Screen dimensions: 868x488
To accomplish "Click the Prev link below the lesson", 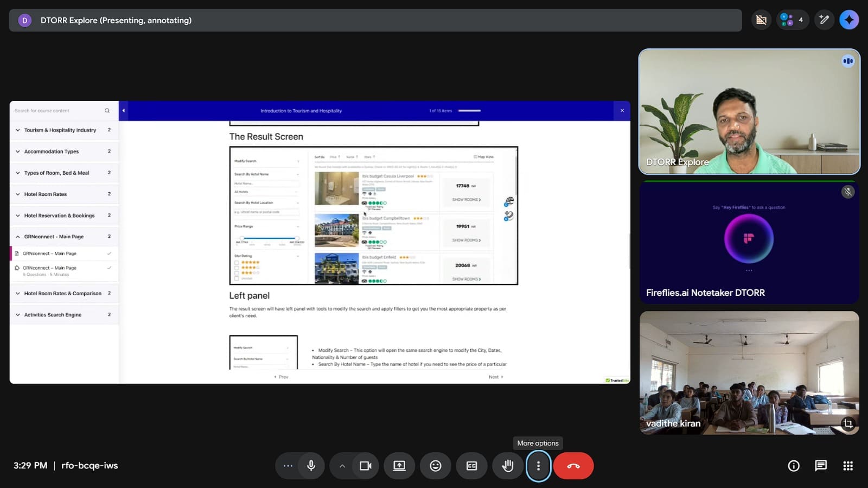I will click(x=282, y=377).
